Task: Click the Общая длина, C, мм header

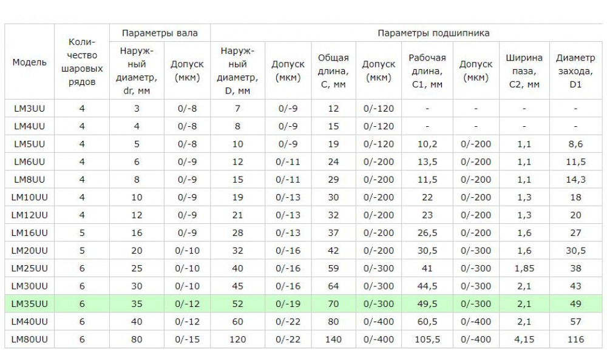Action: click(x=333, y=71)
